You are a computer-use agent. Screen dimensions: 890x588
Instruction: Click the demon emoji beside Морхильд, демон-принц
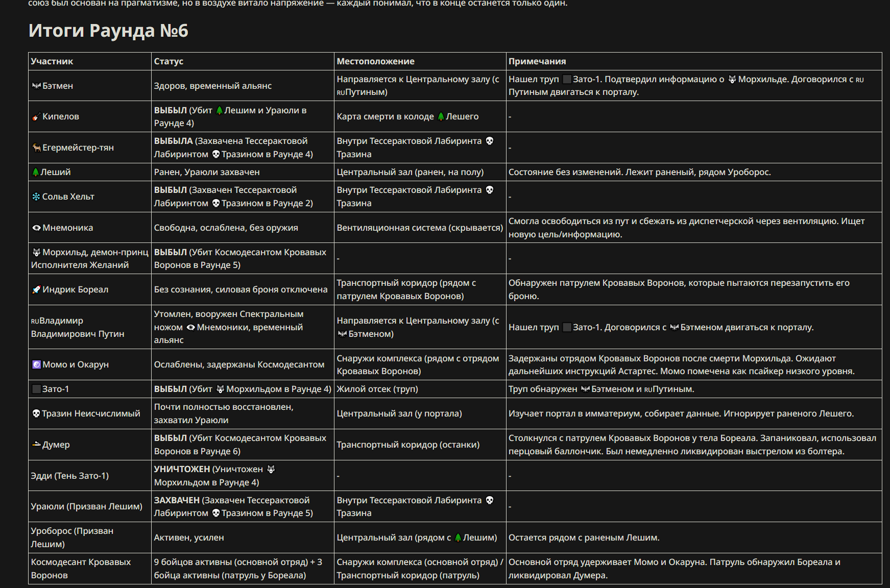click(36, 252)
